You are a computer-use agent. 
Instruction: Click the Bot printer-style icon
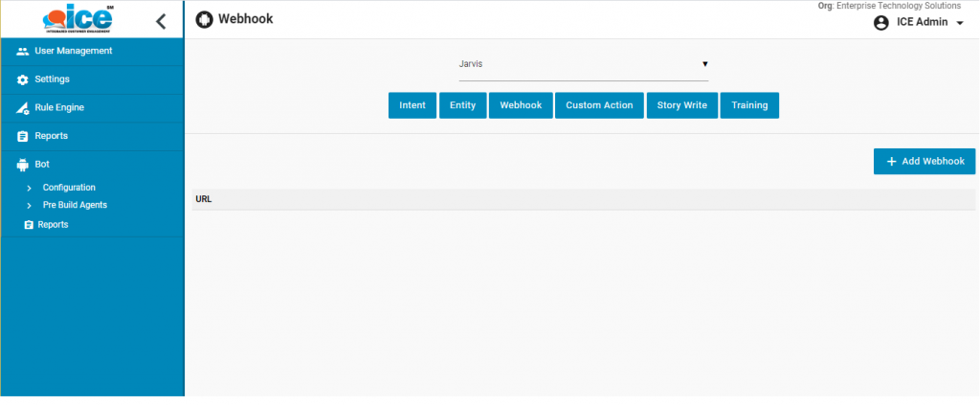(x=23, y=165)
